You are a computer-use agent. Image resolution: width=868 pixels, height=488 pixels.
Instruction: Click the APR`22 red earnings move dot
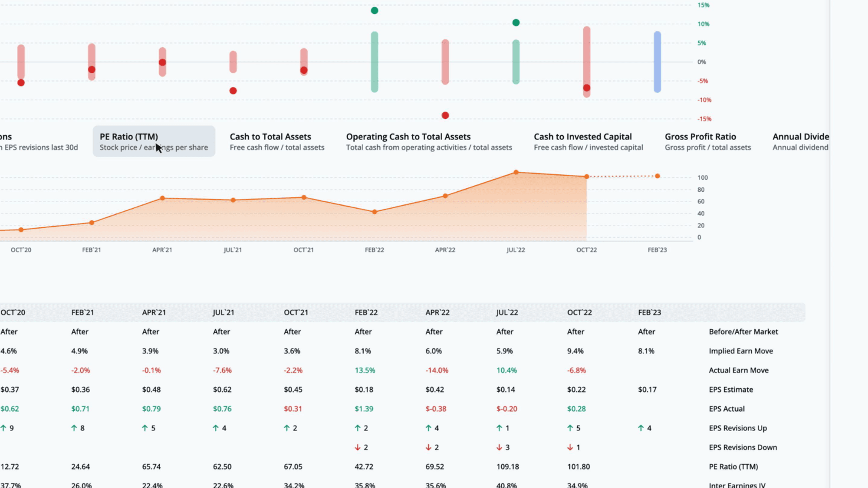coord(445,115)
